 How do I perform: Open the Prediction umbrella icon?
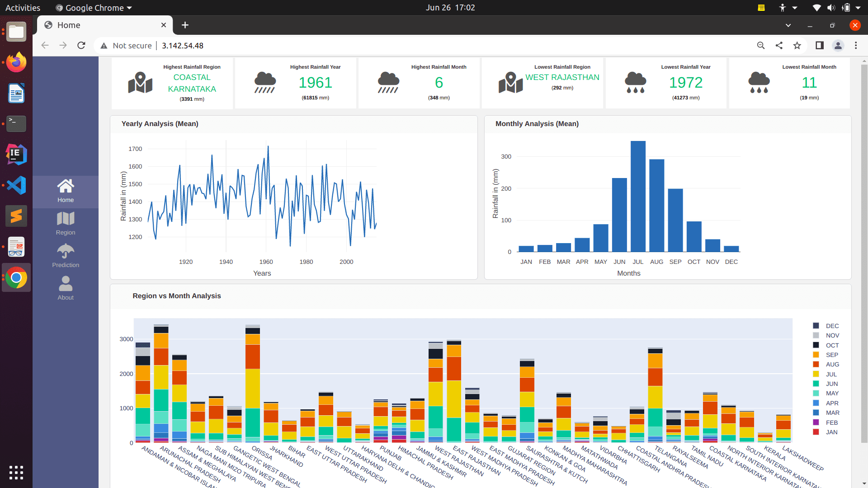pyautogui.click(x=66, y=251)
